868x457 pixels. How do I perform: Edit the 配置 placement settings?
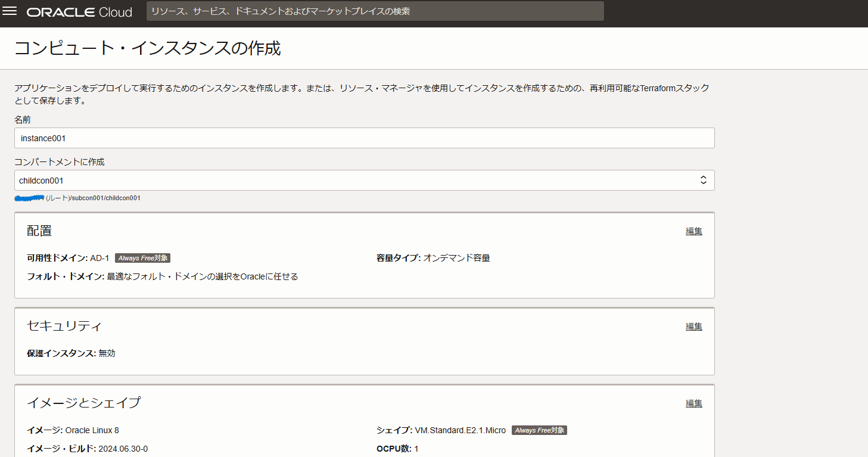point(693,231)
